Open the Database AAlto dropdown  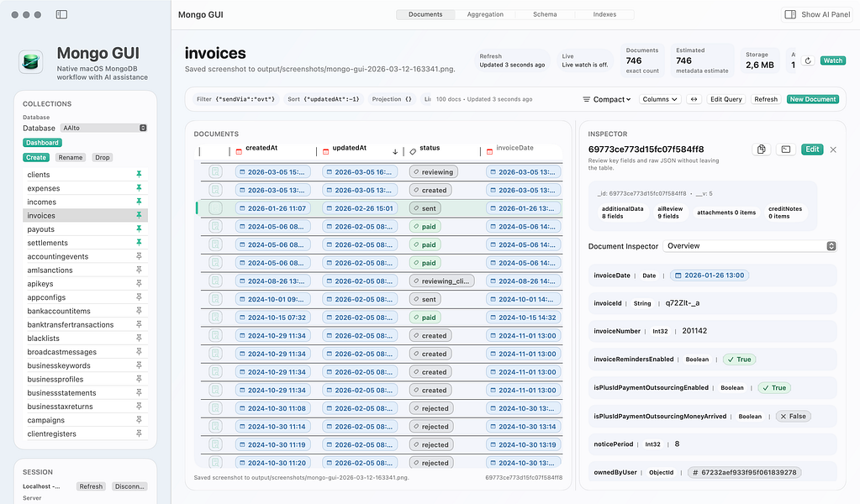[x=103, y=128]
